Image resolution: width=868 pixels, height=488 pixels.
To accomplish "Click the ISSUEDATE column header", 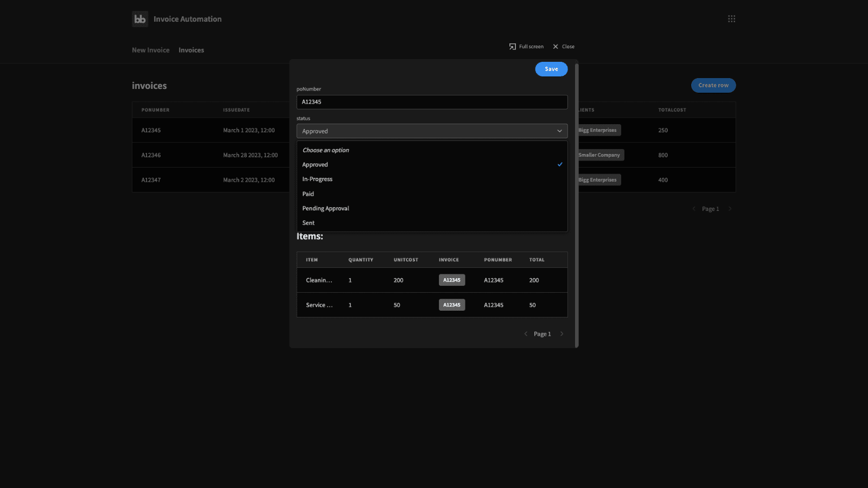I will point(237,110).
